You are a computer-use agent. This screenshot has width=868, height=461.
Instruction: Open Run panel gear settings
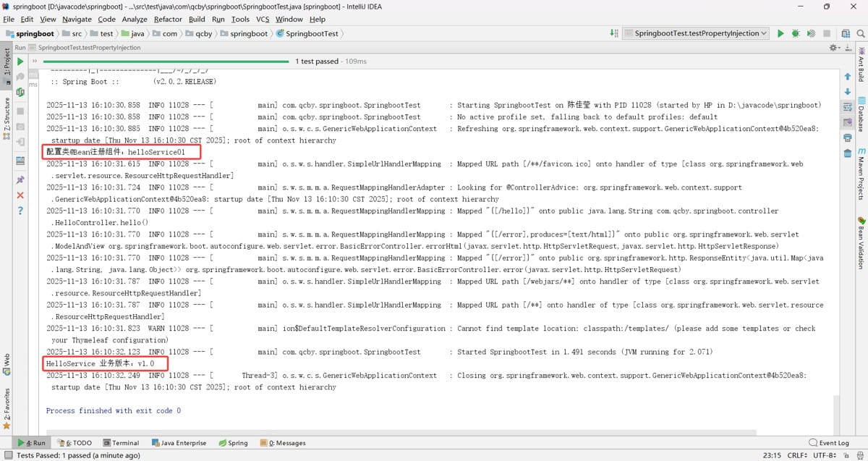(x=835, y=48)
